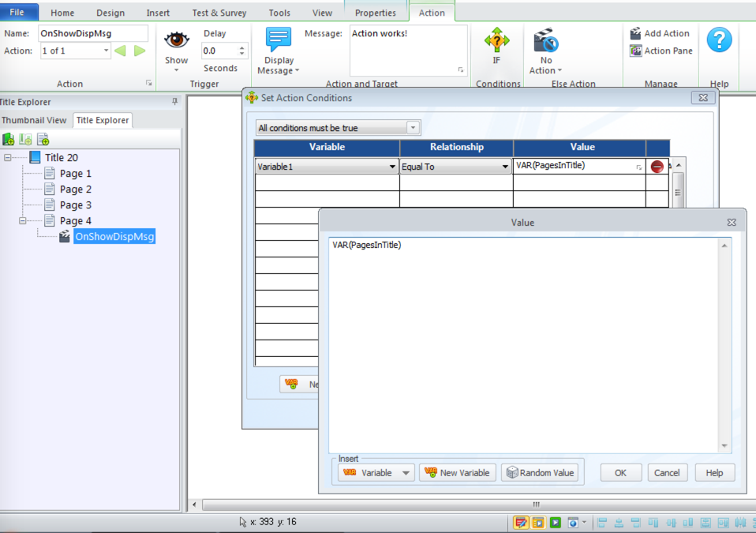
Task: Open the Help question mark icon
Action: [719, 40]
